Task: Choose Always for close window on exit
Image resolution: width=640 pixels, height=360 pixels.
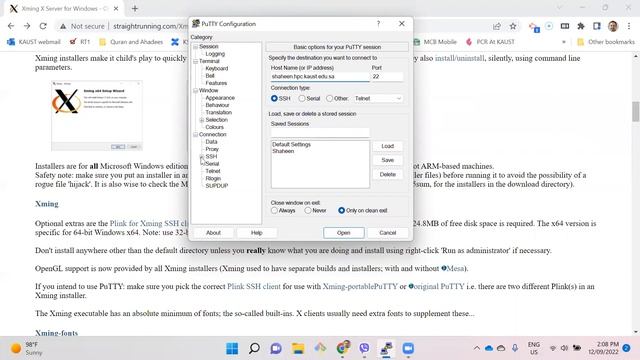Action: [274, 210]
